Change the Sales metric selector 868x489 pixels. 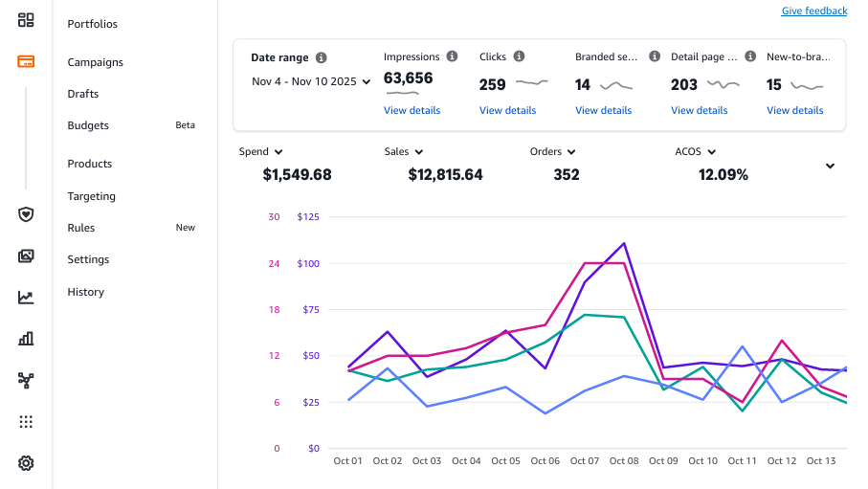[403, 152]
